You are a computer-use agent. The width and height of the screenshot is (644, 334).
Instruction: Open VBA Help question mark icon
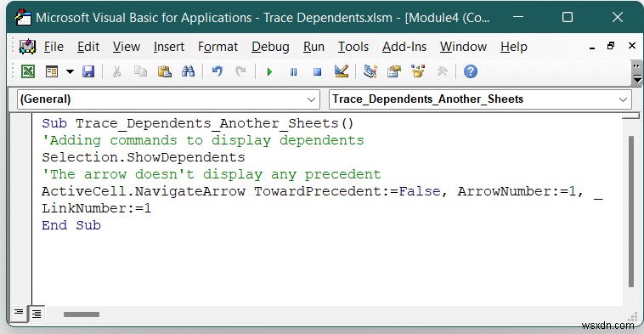(x=471, y=72)
